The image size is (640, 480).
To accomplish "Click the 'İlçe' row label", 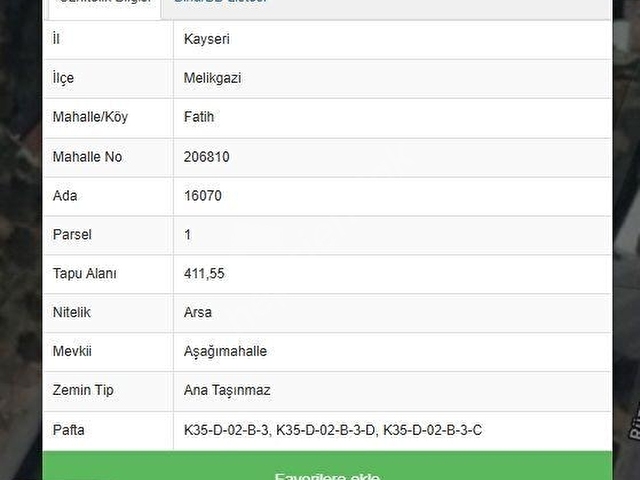I will [63, 78].
